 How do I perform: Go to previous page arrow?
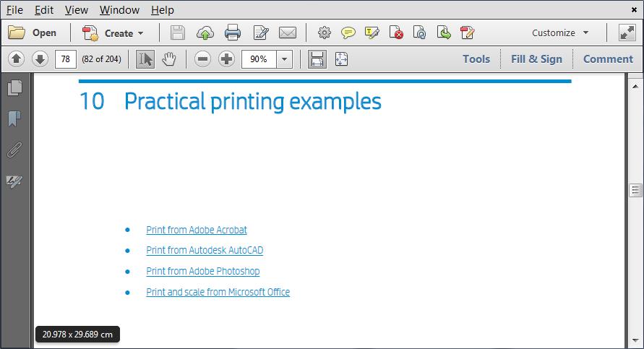16,59
